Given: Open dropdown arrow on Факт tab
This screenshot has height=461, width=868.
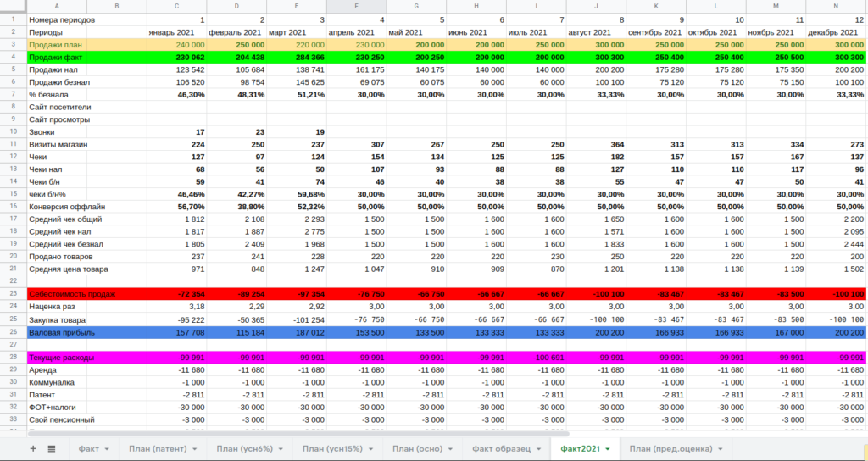Looking at the screenshot, I should [x=107, y=449].
